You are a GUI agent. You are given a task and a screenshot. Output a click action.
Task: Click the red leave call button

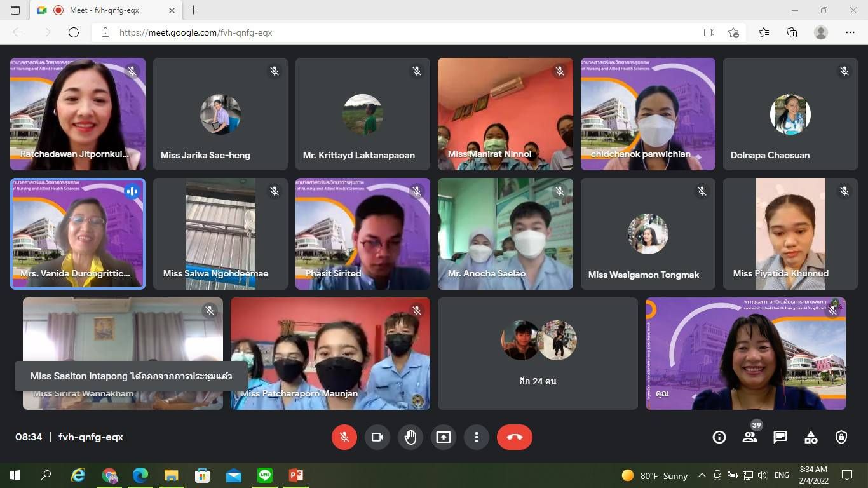514,437
